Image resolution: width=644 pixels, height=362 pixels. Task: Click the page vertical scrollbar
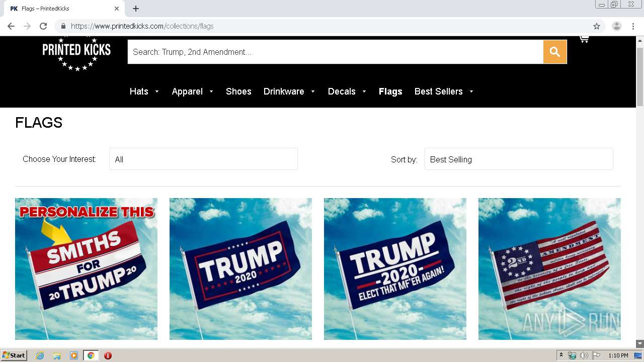click(640, 76)
